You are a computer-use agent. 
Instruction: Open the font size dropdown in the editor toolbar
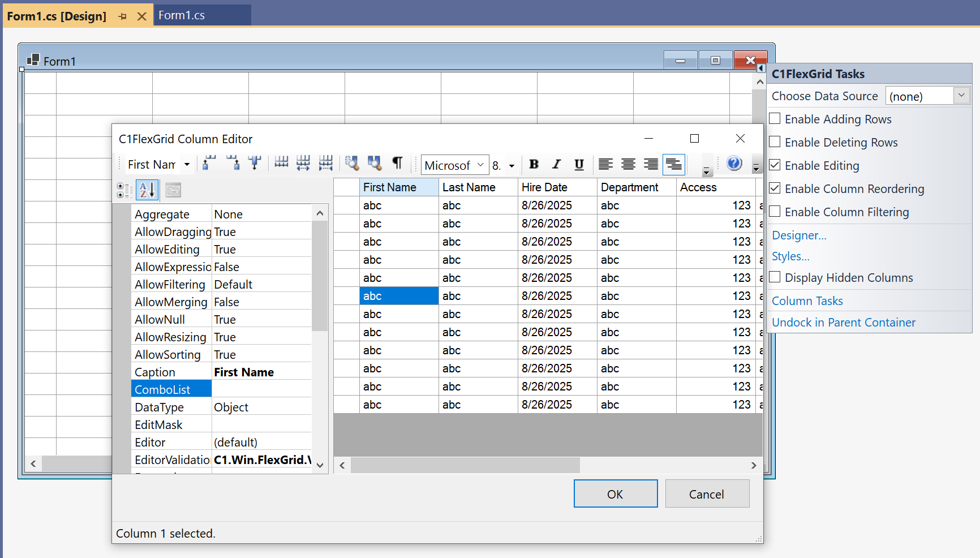(511, 165)
